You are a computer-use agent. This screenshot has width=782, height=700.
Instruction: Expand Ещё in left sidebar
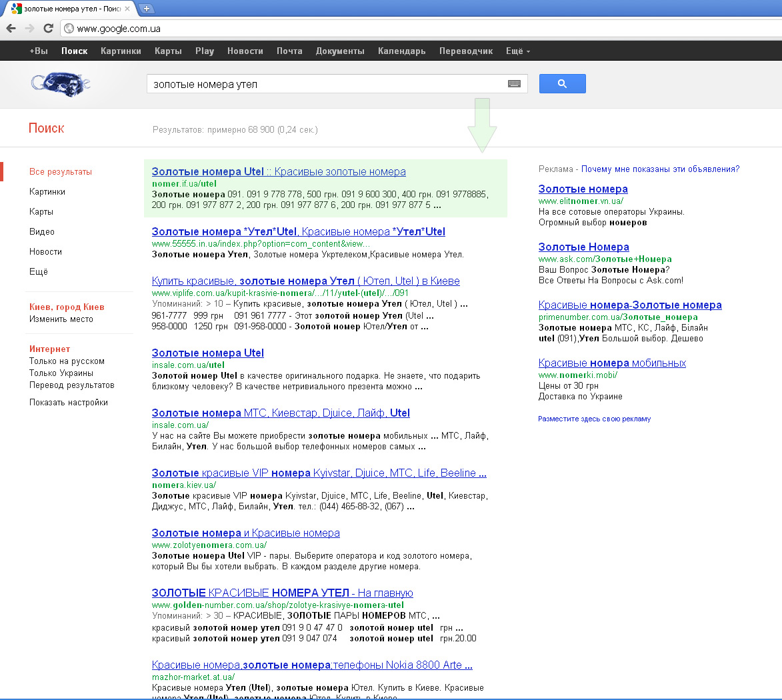[x=39, y=271]
